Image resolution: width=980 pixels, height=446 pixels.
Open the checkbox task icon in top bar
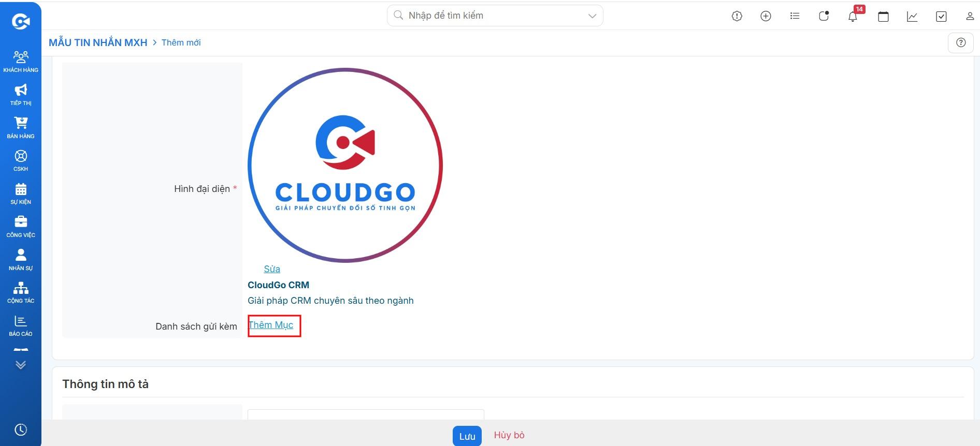coord(941,16)
